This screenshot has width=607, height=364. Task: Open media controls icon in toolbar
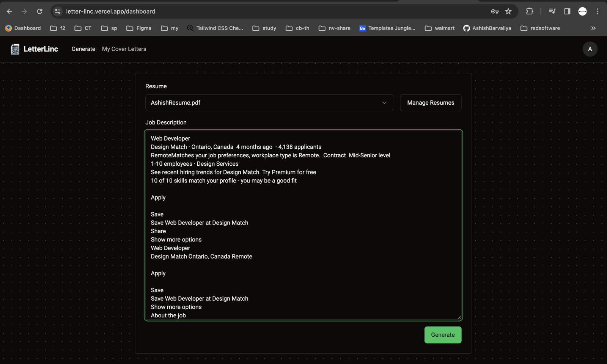coord(552,11)
